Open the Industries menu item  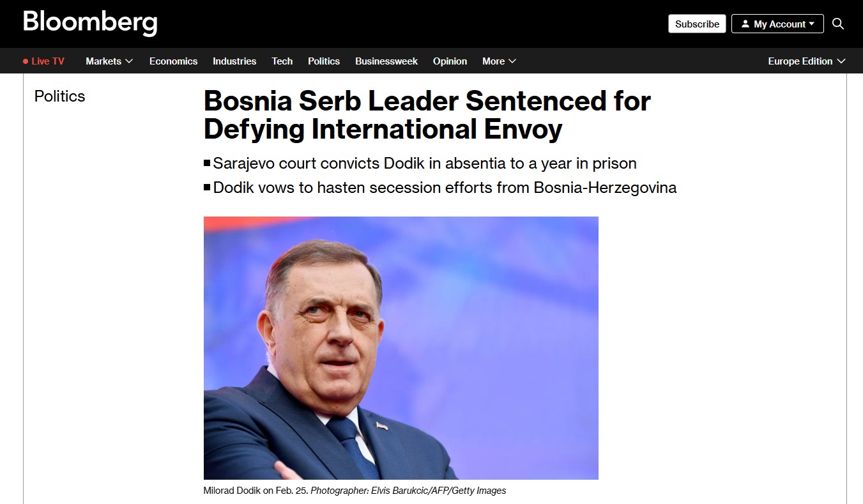[234, 61]
